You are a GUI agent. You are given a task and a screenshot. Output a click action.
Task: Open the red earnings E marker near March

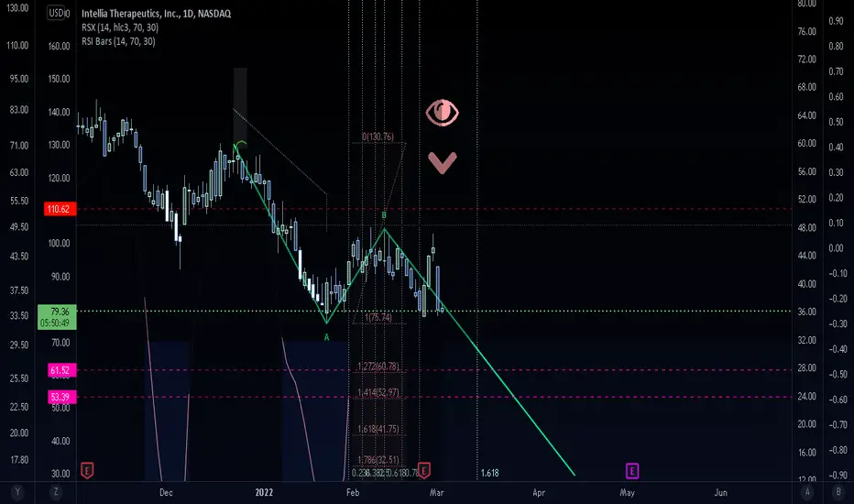(423, 470)
